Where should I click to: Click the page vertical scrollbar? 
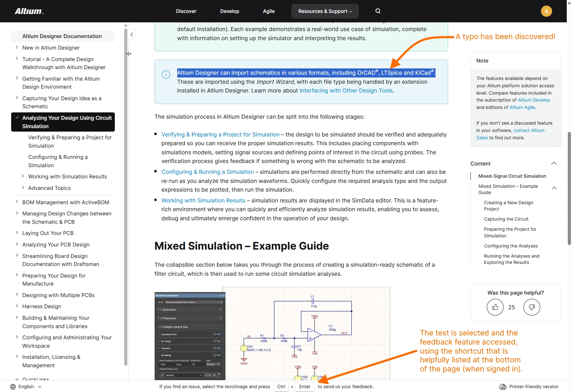tap(569, 188)
